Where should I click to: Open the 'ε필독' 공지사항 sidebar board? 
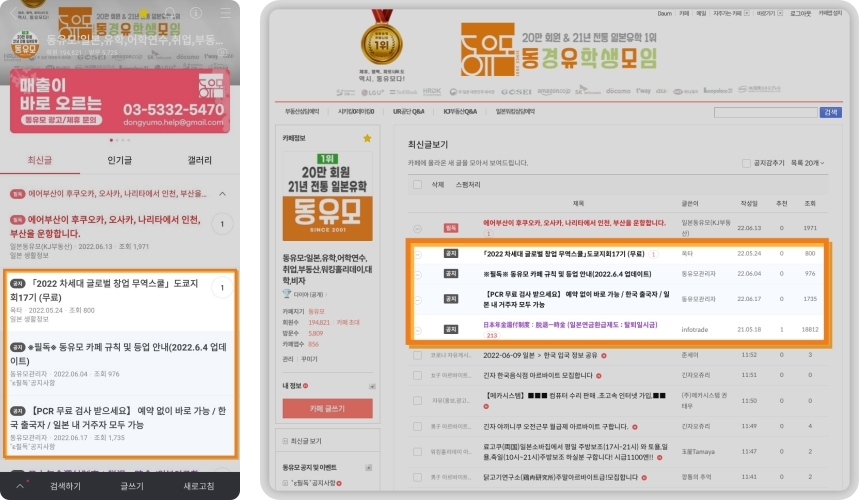tap(312, 483)
